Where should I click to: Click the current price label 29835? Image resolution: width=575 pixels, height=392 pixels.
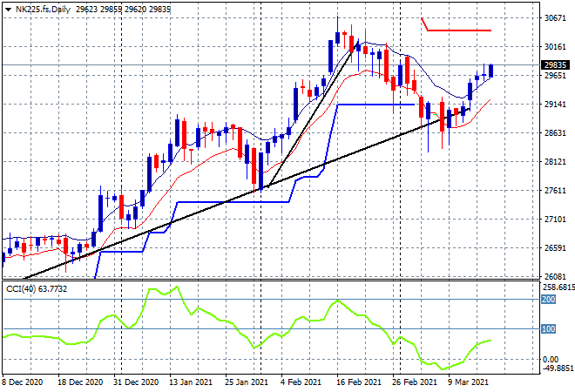(555, 65)
